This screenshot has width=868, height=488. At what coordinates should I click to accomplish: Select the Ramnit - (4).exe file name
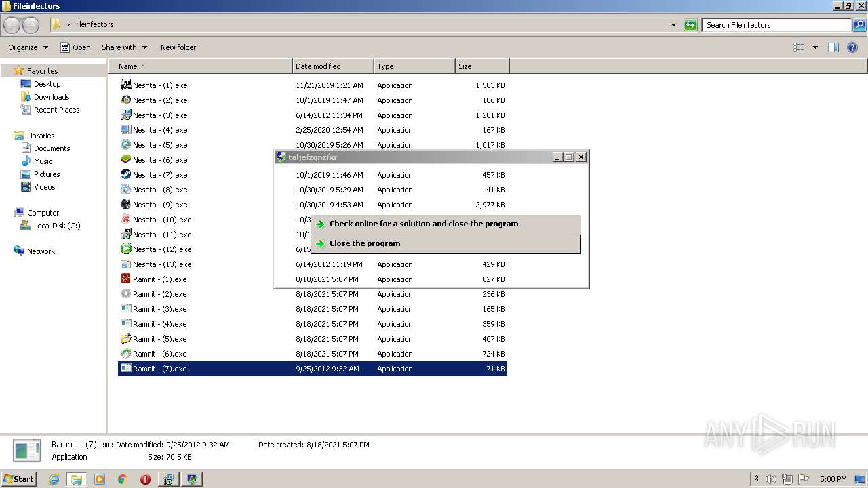tap(159, 324)
